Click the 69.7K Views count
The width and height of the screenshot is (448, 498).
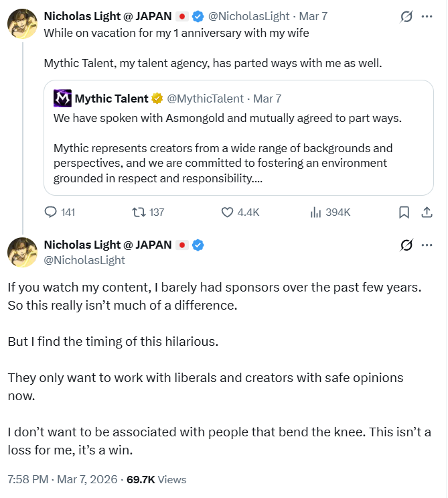click(156, 480)
